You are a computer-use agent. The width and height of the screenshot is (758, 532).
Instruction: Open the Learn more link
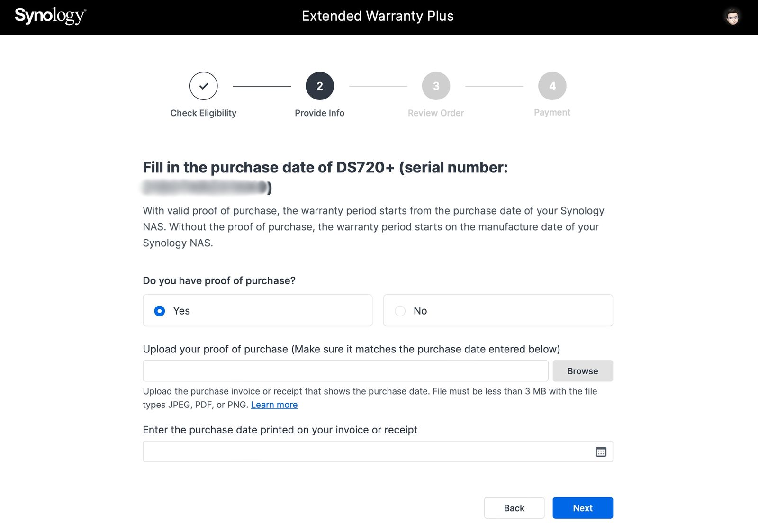pos(274,405)
